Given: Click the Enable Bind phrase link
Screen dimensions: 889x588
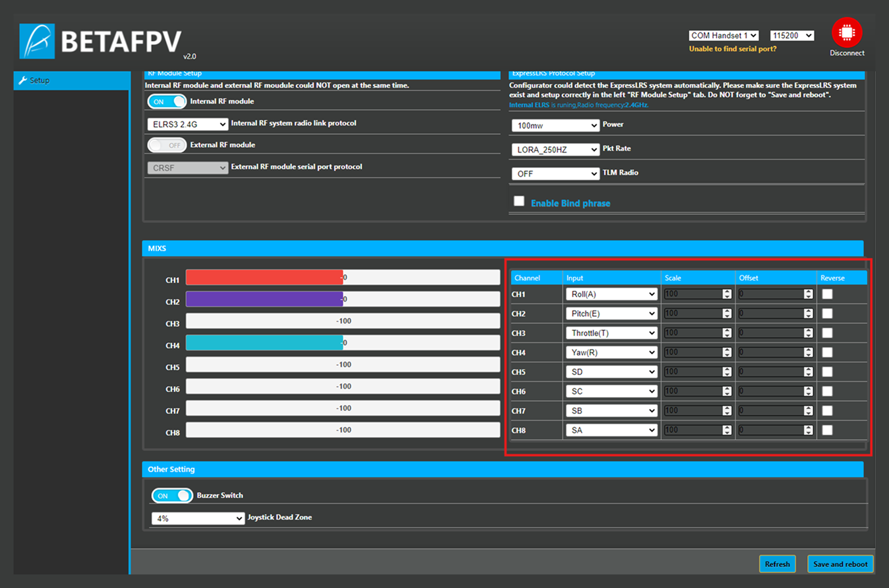Looking at the screenshot, I should [x=571, y=203].
